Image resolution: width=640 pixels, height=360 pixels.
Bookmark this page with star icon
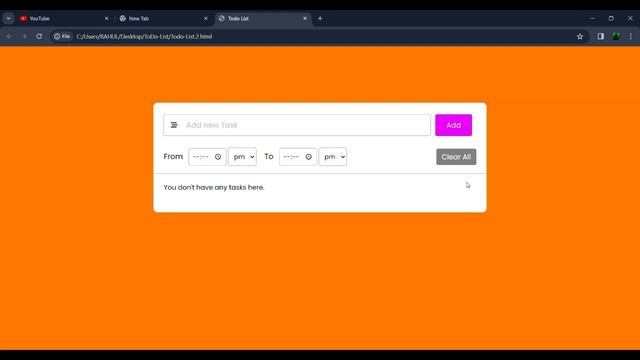580,36
